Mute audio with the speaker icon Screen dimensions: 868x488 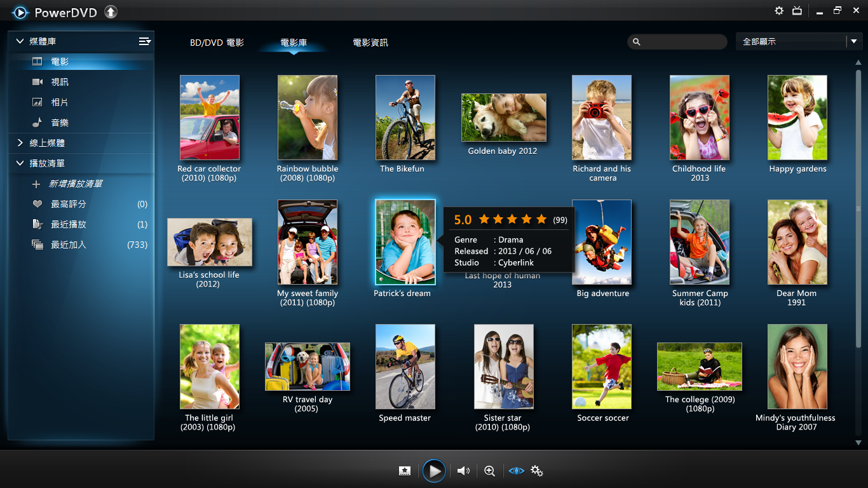click(464, 471)
